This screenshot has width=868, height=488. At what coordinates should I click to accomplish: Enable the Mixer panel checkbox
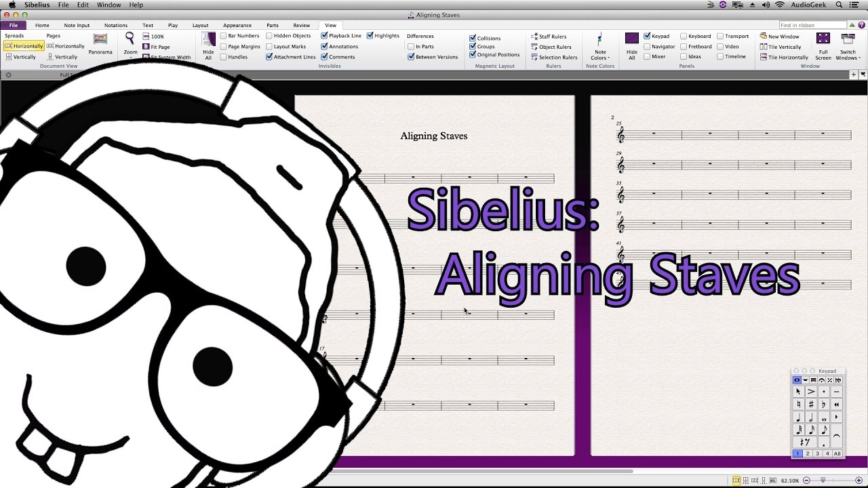tap(647, 57)
